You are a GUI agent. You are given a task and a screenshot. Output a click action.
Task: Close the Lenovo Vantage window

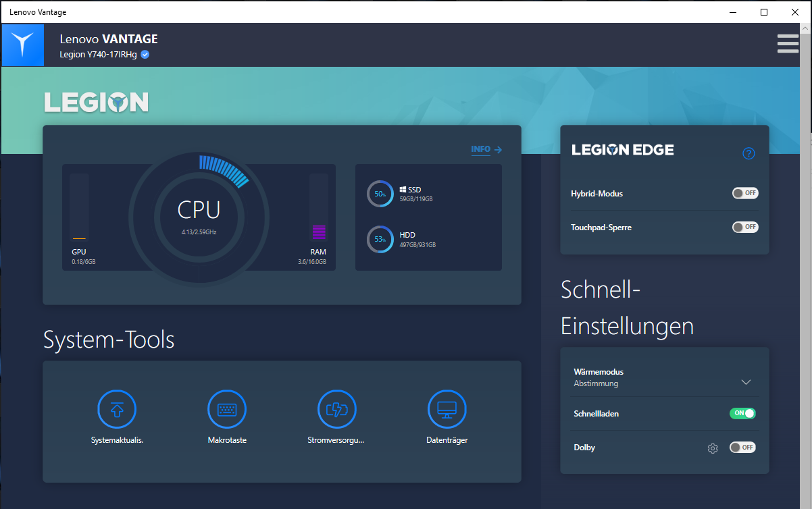[x=795, y=12]
